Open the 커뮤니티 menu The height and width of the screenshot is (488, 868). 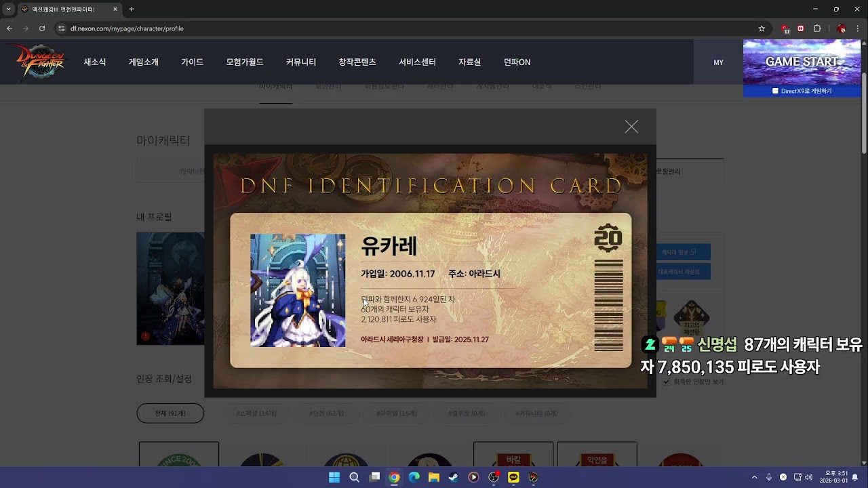point(301,62)
